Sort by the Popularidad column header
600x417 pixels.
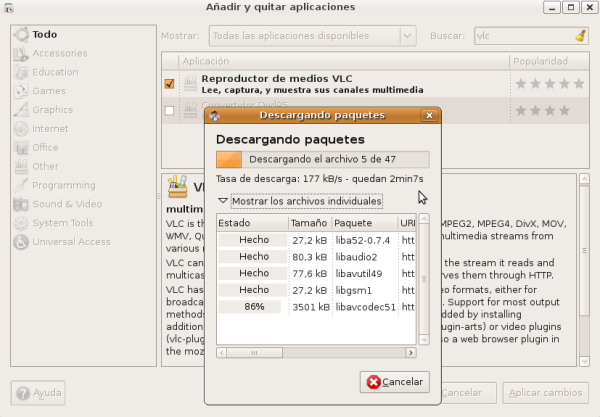[x=540, y=62]
